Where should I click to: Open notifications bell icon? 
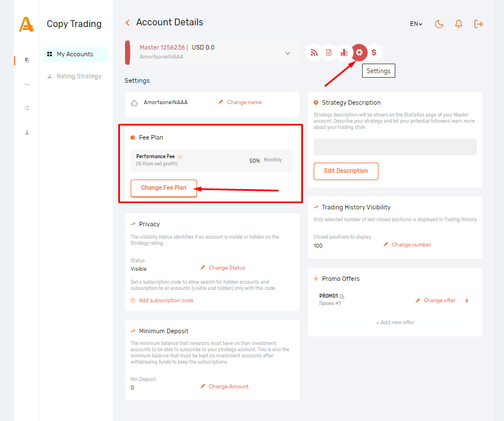click(458, 24)
